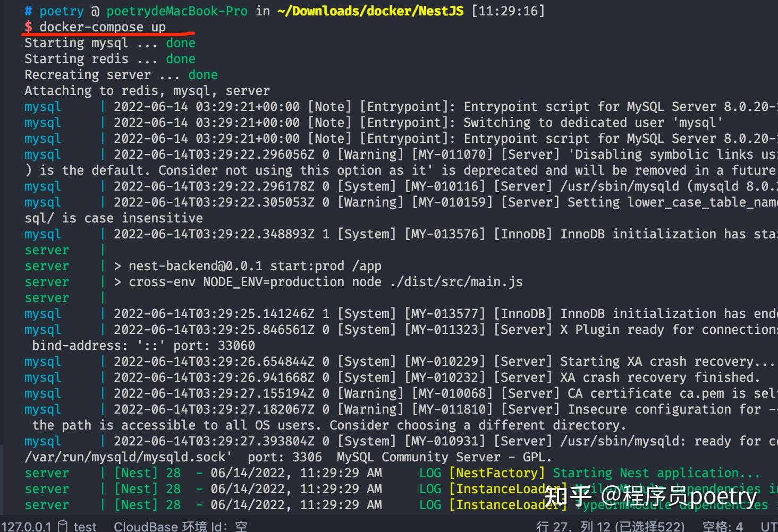Click the ~/Downloads/docker/NestJS path in prompt
Screen dimensions: 778x532
370,11
